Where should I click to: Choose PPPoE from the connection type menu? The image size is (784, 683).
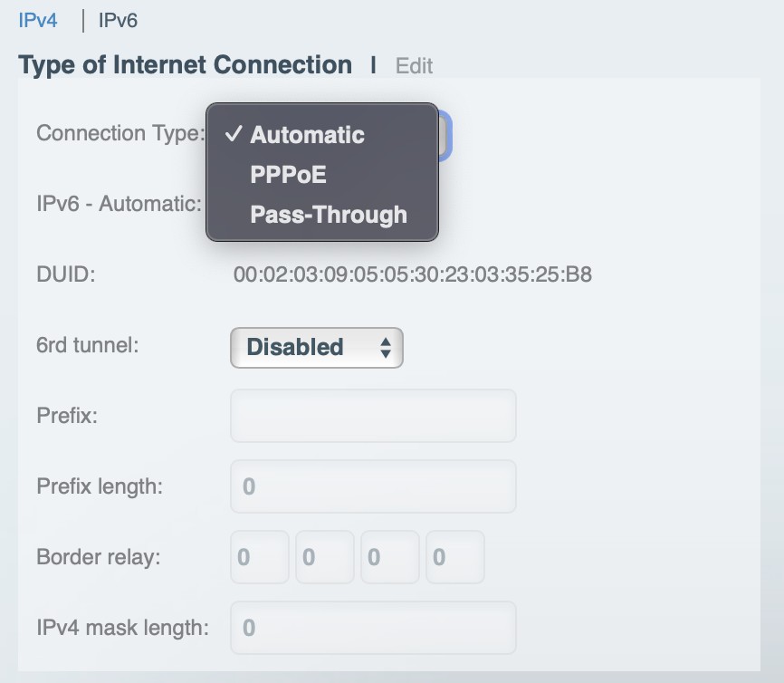(288, 175)
